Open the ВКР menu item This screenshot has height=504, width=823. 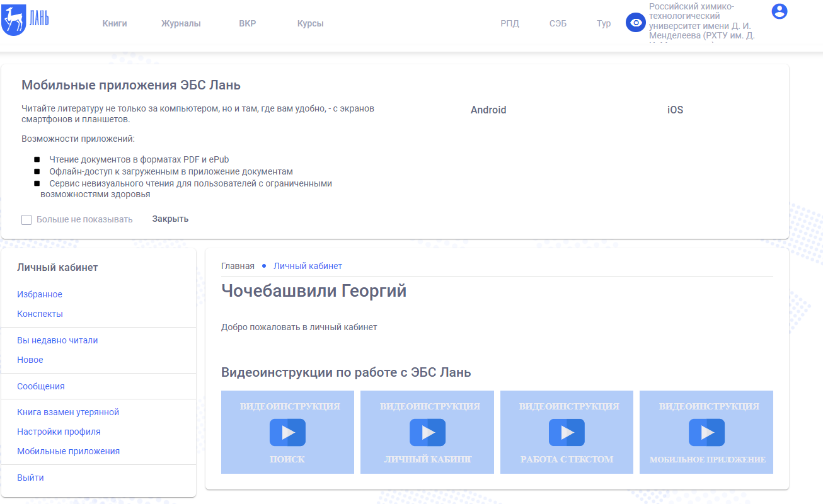(248, 24)
